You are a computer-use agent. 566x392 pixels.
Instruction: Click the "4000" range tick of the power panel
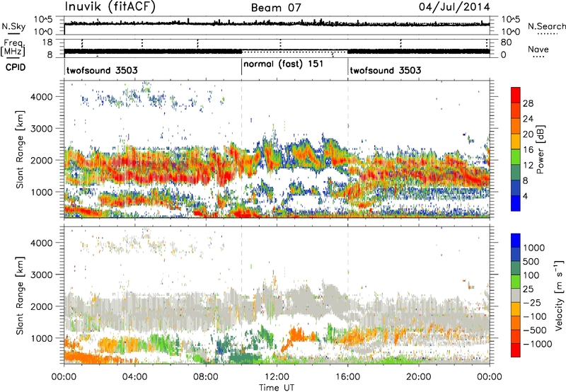click(x=42, y=97)
